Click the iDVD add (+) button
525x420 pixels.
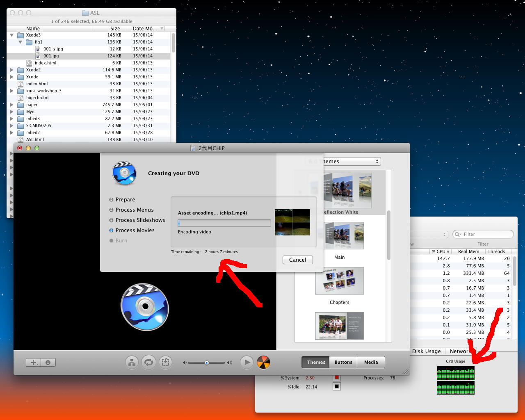[33, 363]
